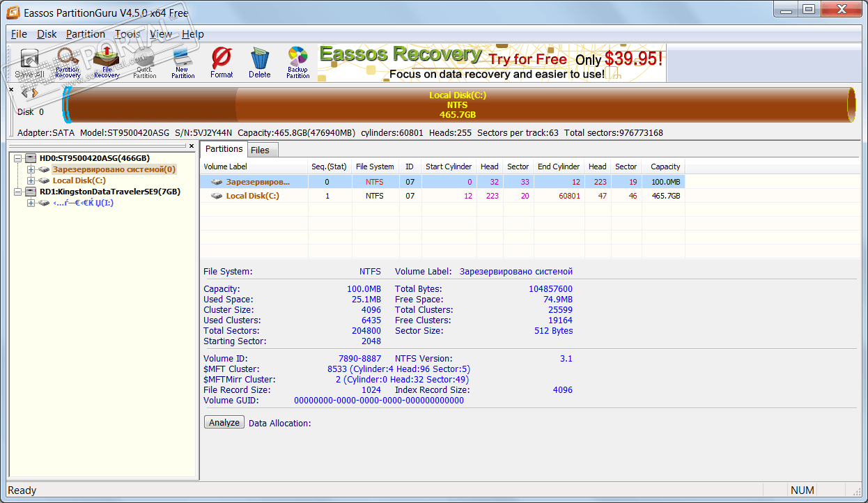Screen dimensions: 868x503
Task: Open Backup Partition tool
Action: coord(297,63)
